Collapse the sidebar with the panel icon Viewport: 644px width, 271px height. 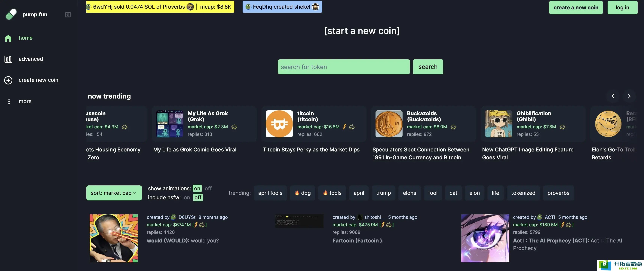click(68, 15)
